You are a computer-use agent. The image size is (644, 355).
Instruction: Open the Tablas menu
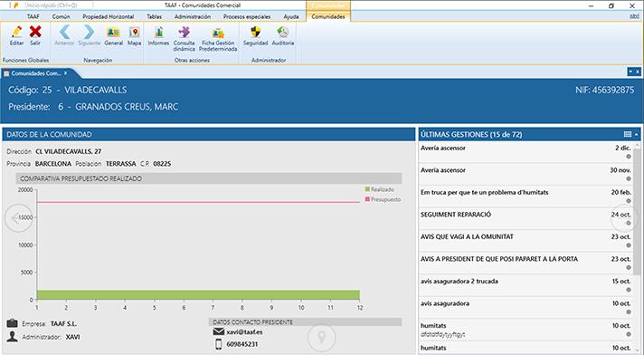pyautogui.click(x=154, y=16)
